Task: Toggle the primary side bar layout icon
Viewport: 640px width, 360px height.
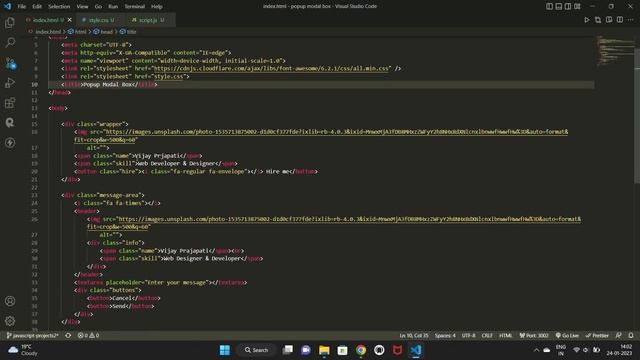Action: click(549, 6)
